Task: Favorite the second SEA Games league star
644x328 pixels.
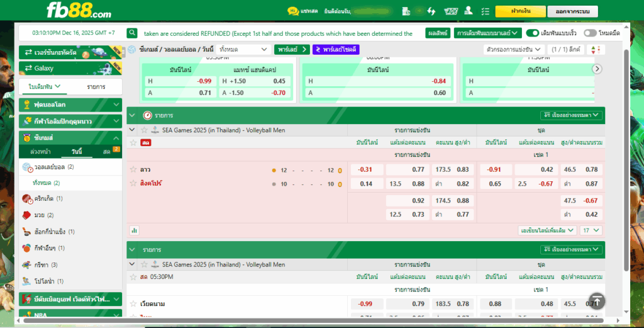Action: 144,264
